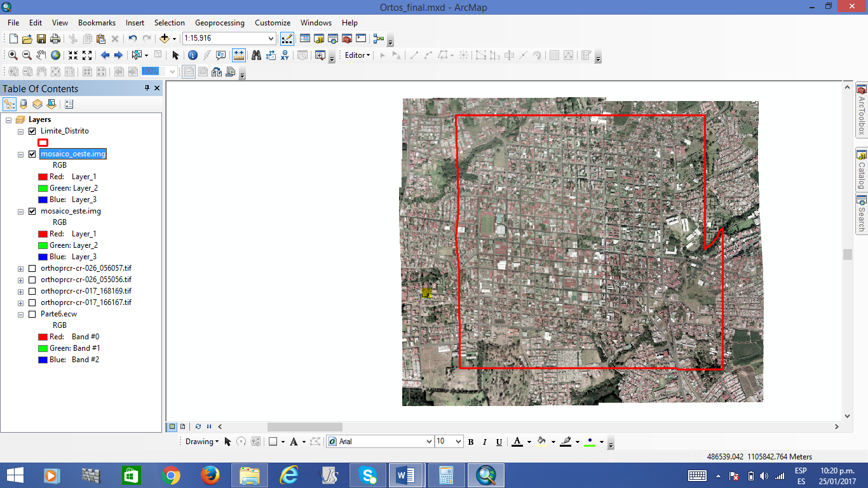
Task: Open the Go To XY tool
Action: [x=285, y=55]
